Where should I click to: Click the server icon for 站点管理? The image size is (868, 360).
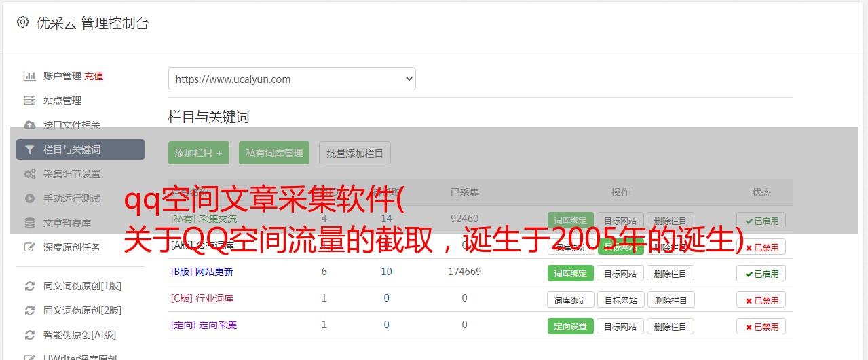pos(29,101)
